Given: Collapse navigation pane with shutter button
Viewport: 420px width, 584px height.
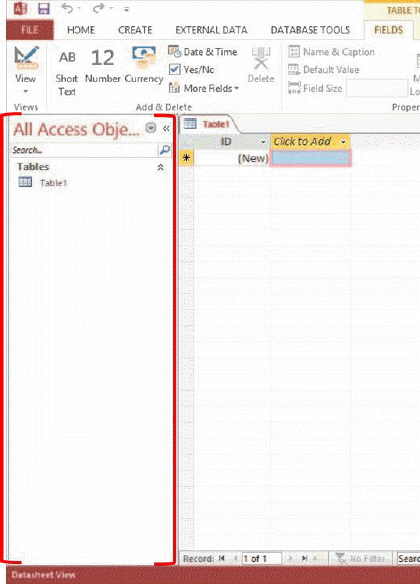Looking at the screenshot, I should point(166,128).
